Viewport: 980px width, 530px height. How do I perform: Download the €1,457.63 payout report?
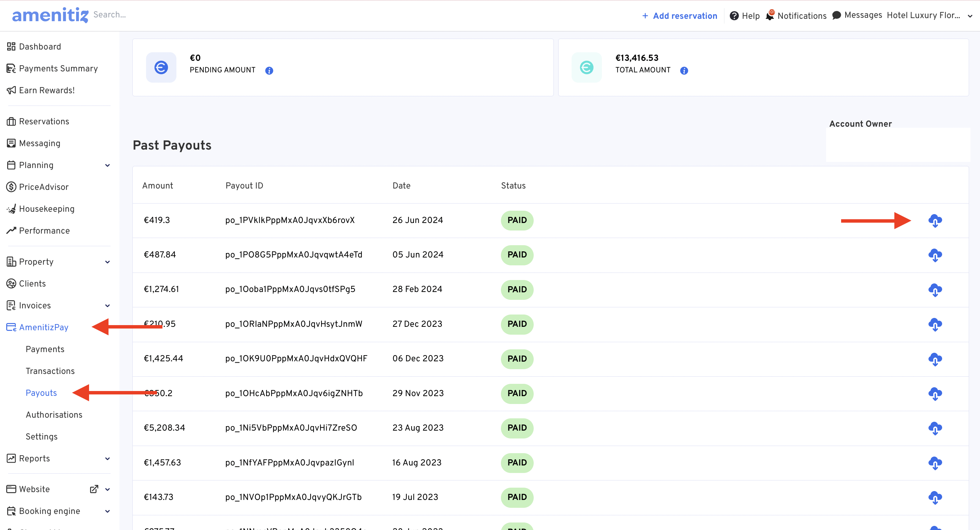pos(935,463)
